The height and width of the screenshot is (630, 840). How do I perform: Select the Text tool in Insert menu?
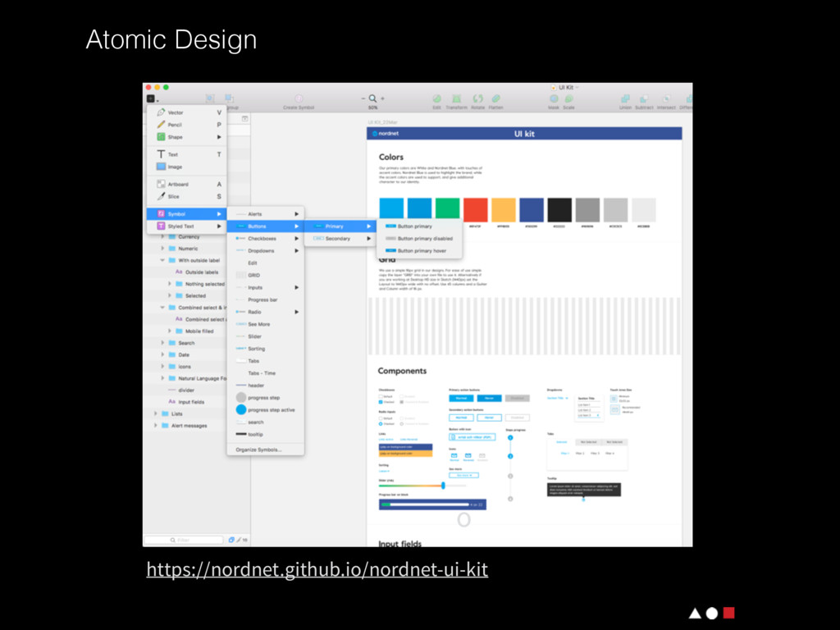click(187, 154)
